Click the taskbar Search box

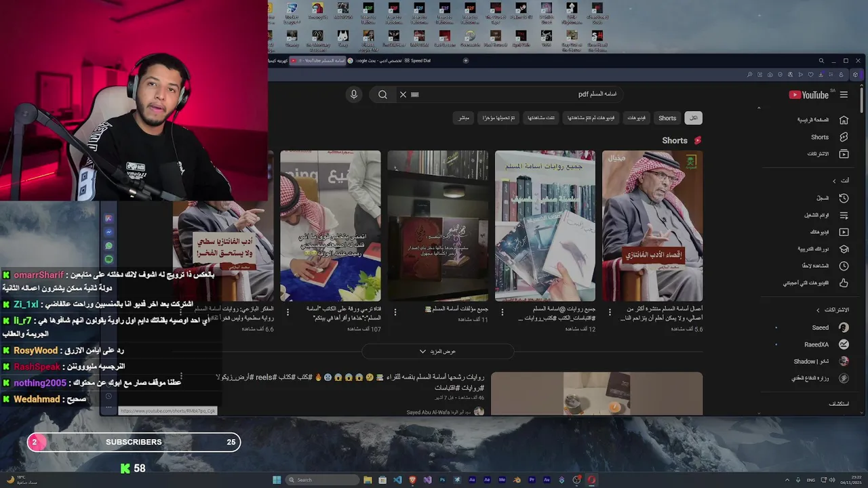click(x=321, y=480)
